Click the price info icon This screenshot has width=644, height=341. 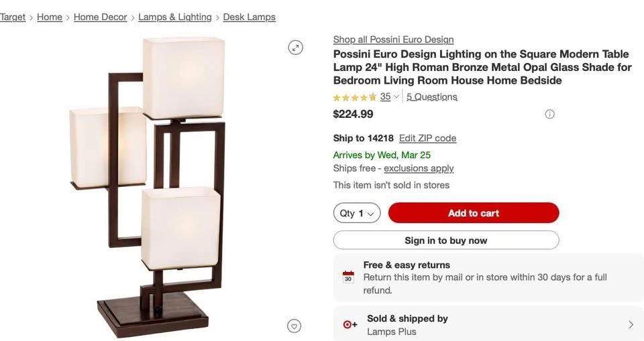[549, 114]
